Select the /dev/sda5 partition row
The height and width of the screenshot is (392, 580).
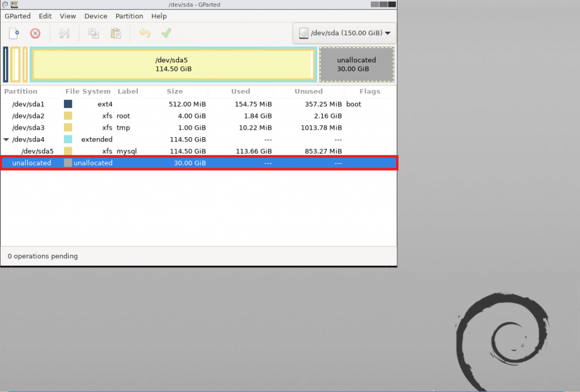click(x=199, y=151)
